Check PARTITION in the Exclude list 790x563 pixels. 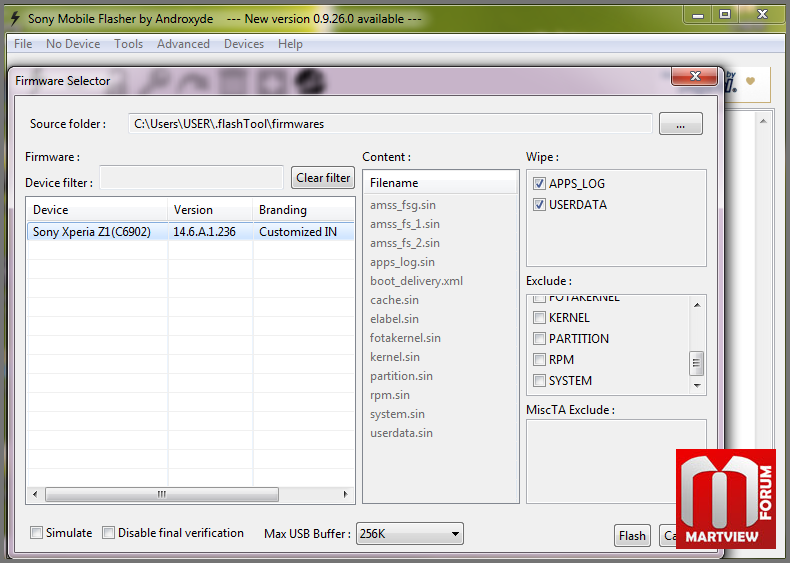click(539, 339)
